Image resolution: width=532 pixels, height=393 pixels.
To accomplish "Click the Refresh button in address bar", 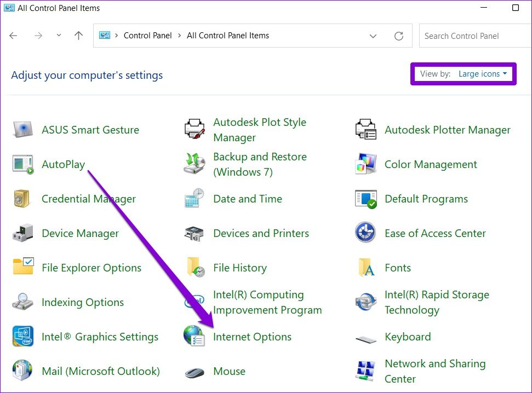I will pyautogui.click(x=399, y=36).
